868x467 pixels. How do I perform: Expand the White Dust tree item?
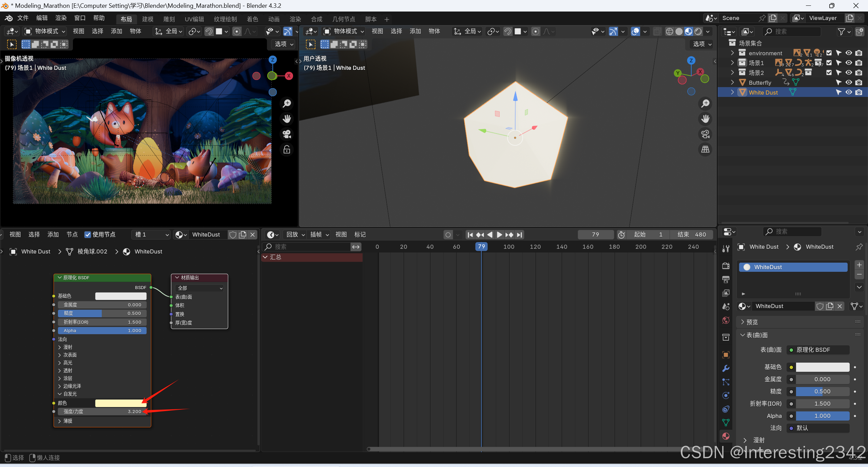(x=732, y=92)
